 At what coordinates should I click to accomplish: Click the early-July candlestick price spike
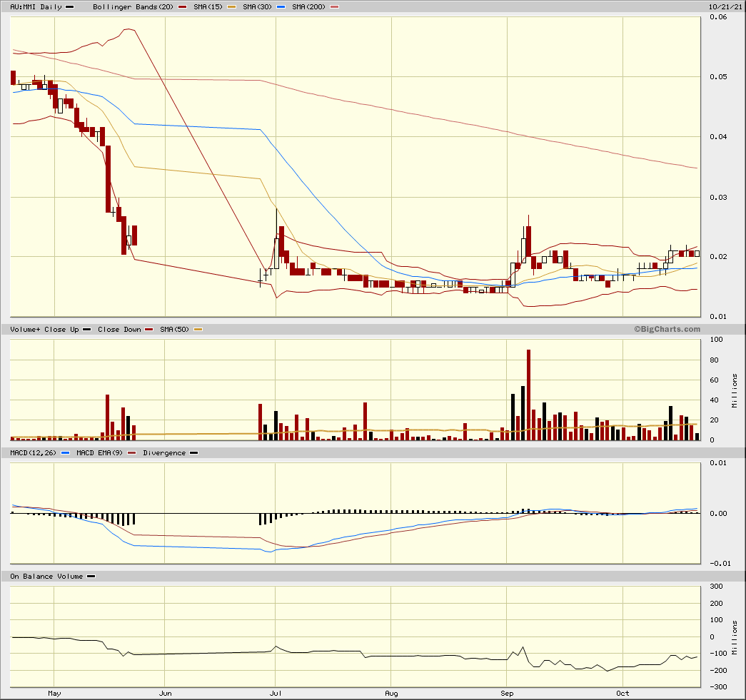click(276, 239)
